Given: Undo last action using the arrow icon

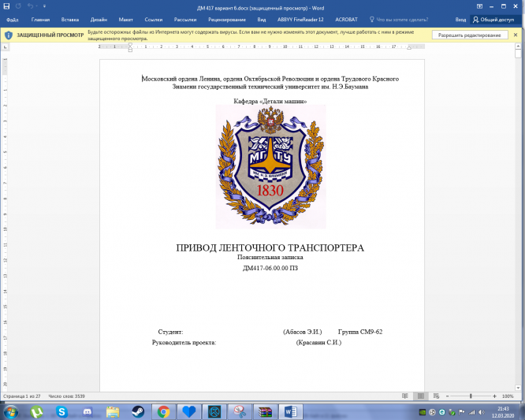Looking at the screenshot, I should click(x=30, y=6).
